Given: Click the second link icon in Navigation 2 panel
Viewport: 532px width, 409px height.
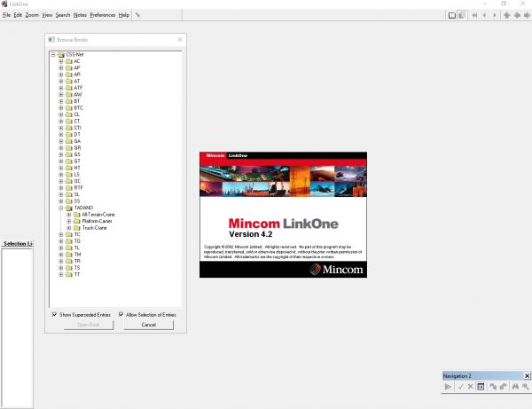Looking at the screenshot, I should point(503,387).
